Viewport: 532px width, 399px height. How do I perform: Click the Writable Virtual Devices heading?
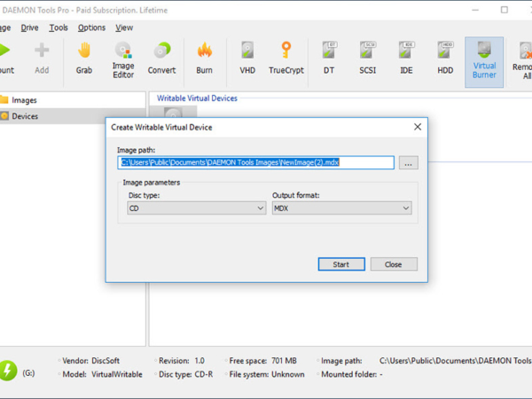point(197,98)
